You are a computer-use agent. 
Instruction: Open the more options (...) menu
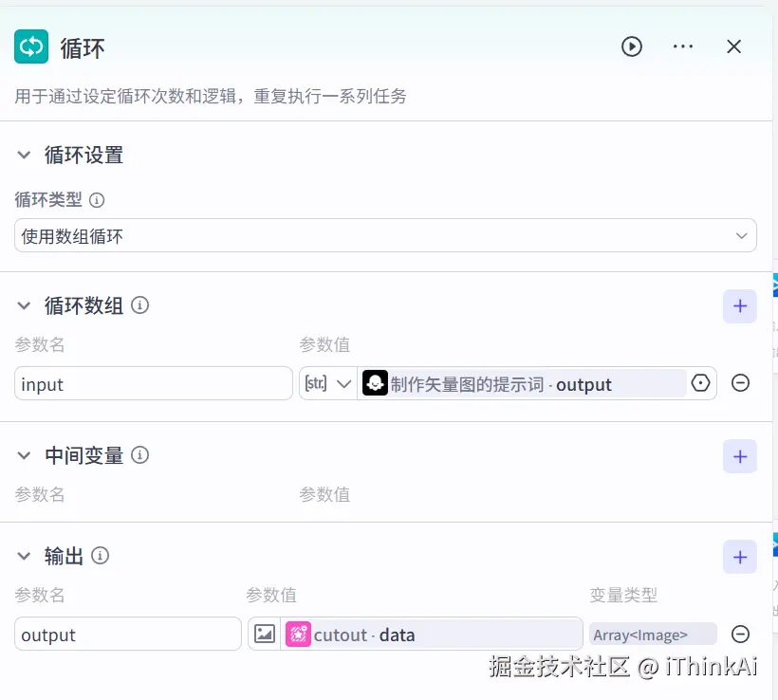[683, 46]
